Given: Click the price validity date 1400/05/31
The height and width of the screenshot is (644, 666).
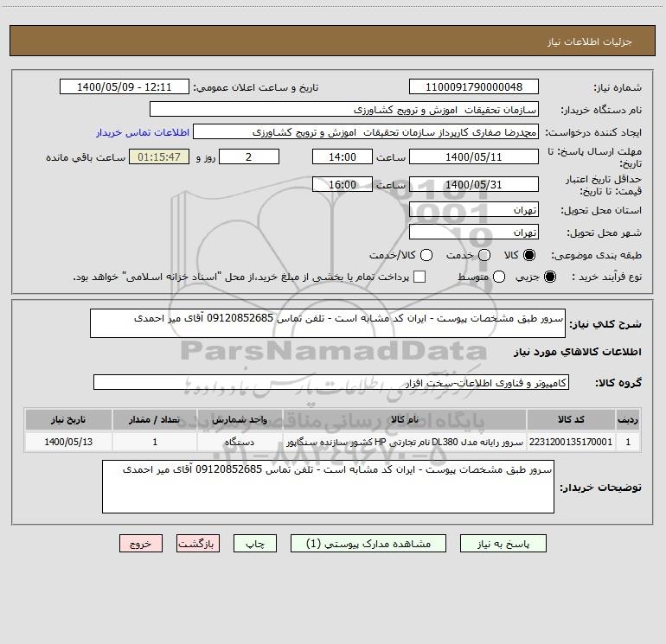Looking at the screenshot, I should [x=474, y=184].
